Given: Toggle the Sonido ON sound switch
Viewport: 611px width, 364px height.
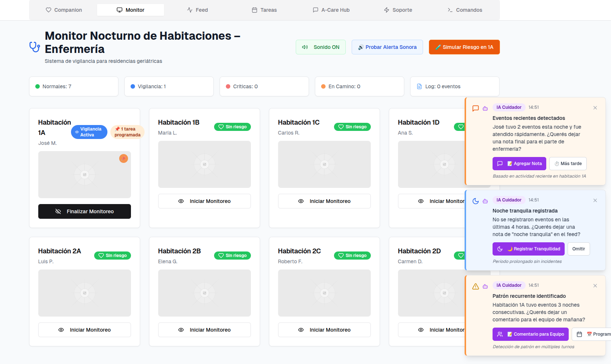Looking at the screenshot, I should (x=320, y=47).
